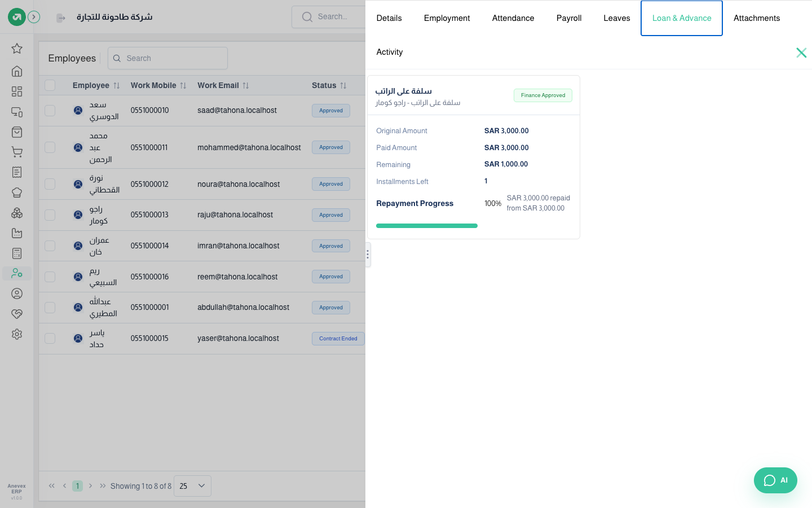The image size is (812, 508).
Task: Open the factory chart icon in sidebar
Action: pos(17,233)
